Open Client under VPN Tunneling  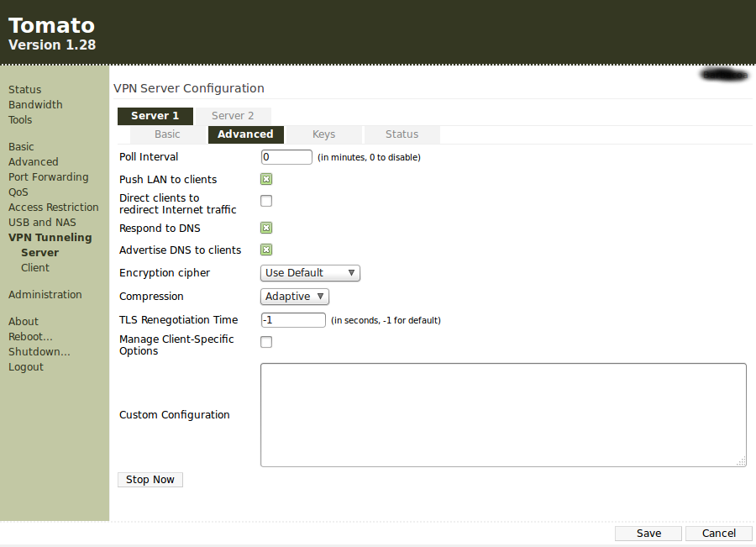pos(35,268)
